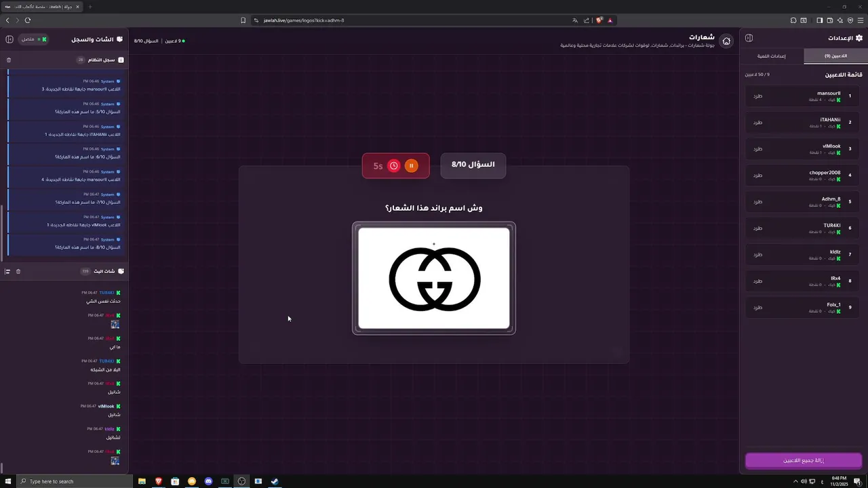The height and width of the screenshot is (488, 868).
Task: Open Brave Rewards triangle icon
Action: [610, 20]
